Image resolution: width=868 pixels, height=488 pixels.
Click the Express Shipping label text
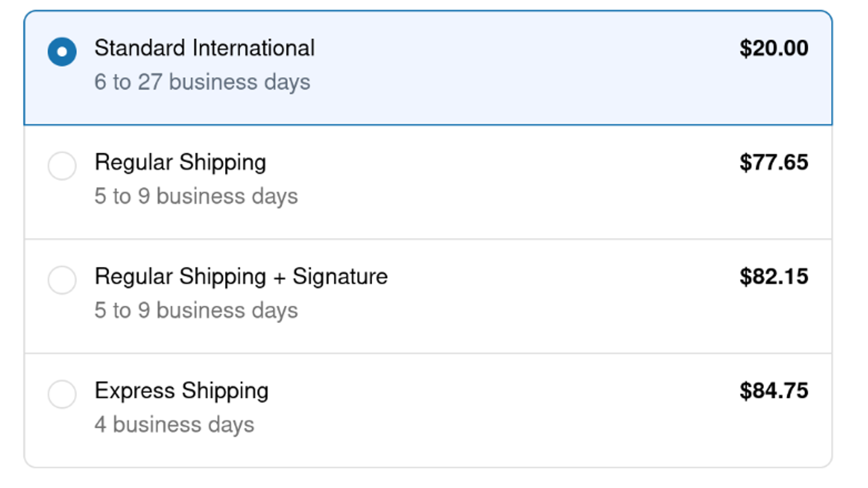tap(181, 390)
